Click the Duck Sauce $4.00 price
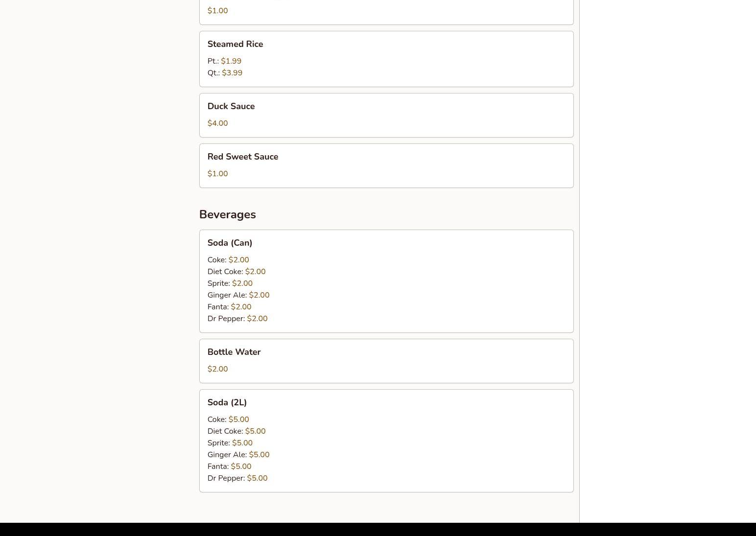The image size is (756, 536). coord(217,123)
